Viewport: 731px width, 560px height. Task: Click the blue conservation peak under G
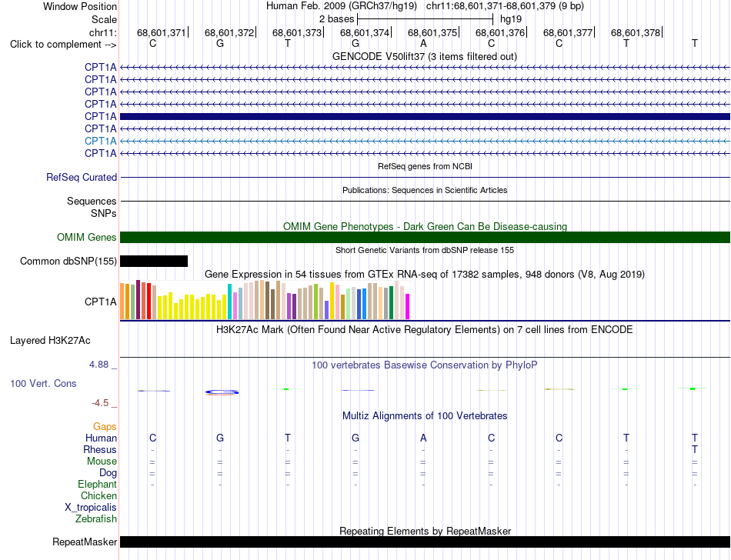click(x=222, y=392)
